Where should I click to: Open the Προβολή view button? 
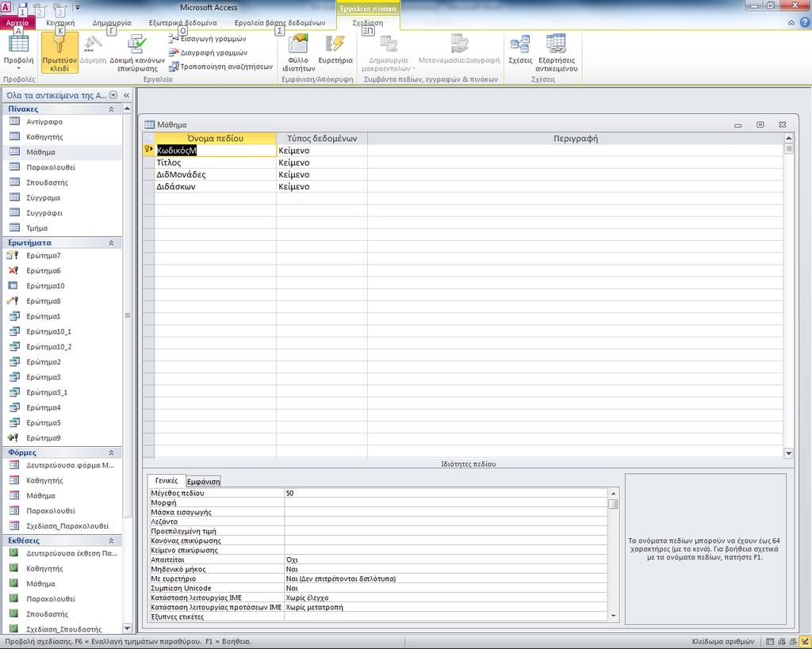point(19,52)
